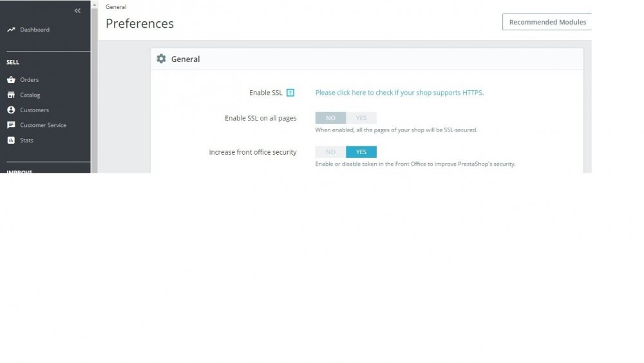Set Enable SSL on all pages to NO
The image size is (644, 363).
pyautogui.click(x=330, y=118)
